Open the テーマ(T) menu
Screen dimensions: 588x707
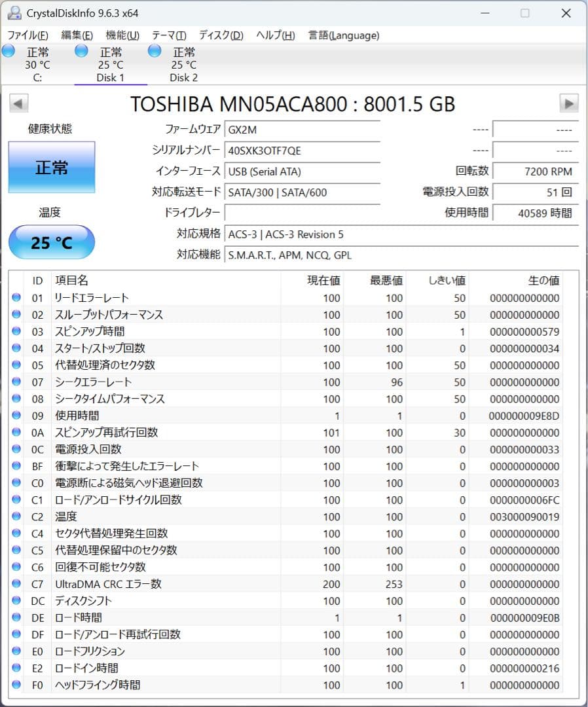(169, 35)
